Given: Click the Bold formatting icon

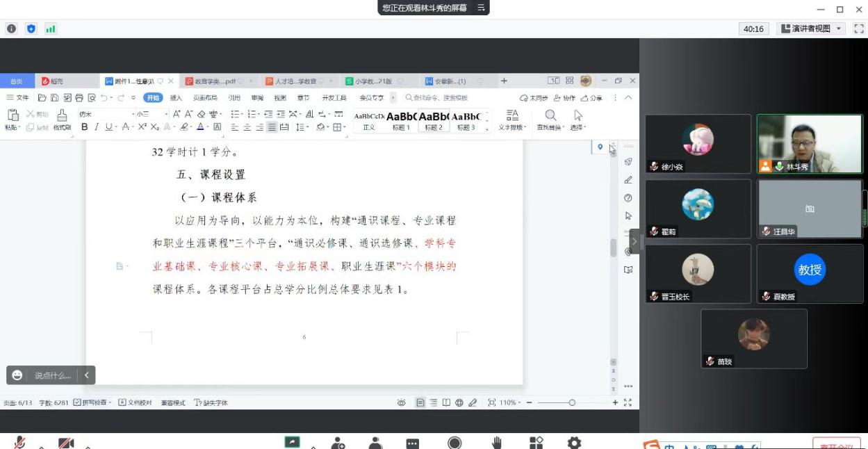Looking at the screenshot, I should pyautogui.click(x=85, y=127).
